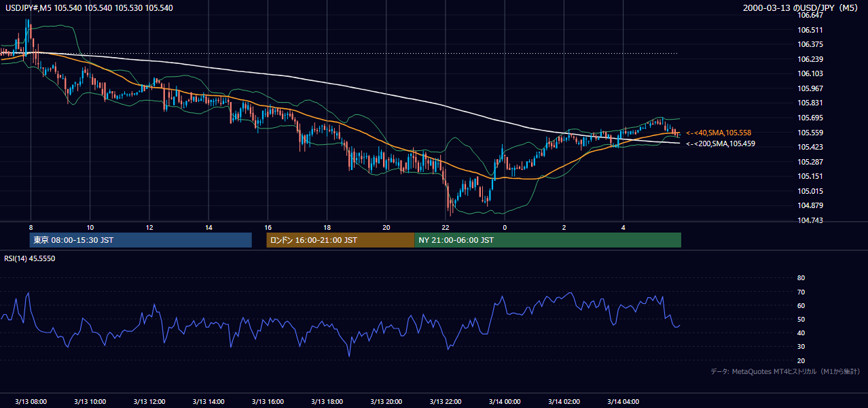Click hour label 14 under price chart
Screen dimensions: 868x408
point(209,227)
